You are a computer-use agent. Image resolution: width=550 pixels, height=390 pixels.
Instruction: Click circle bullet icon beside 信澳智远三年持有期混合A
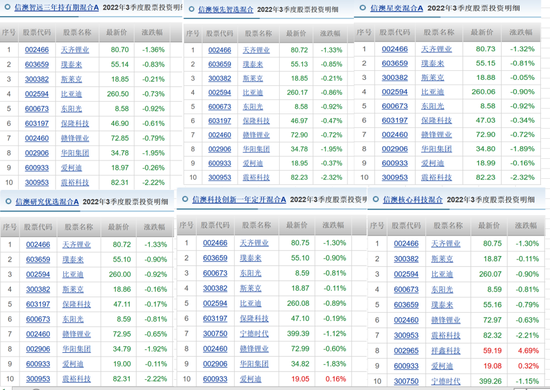pyautogui.click(x=7, y=6)
